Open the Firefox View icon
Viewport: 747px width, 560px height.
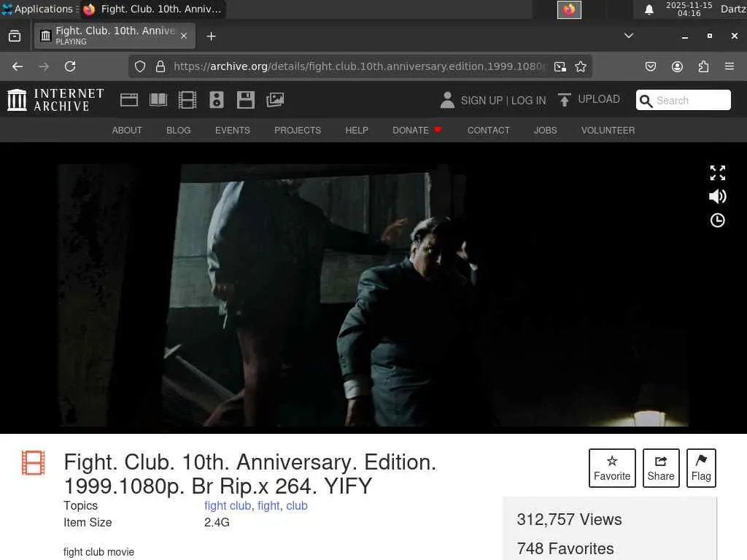point(15,36)
